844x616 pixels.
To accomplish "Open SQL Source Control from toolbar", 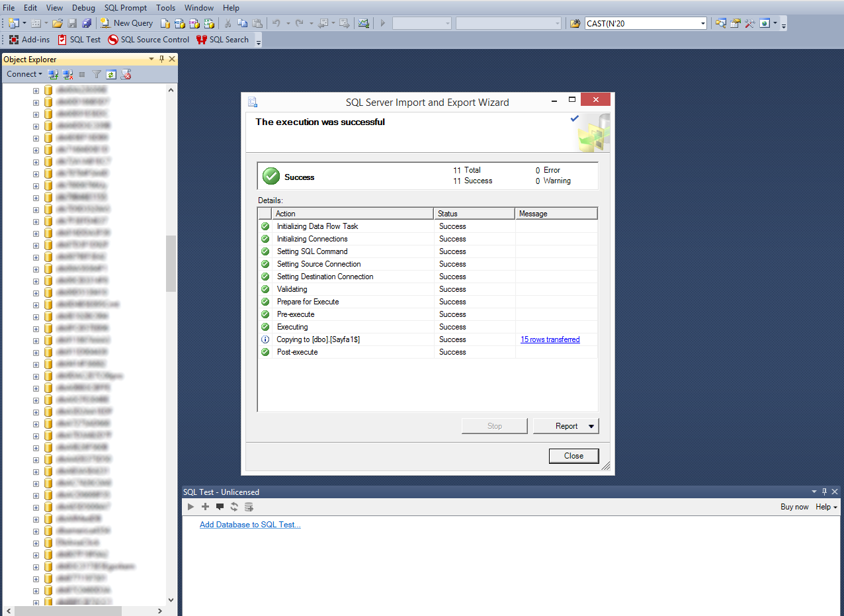I will coord(149,40).
